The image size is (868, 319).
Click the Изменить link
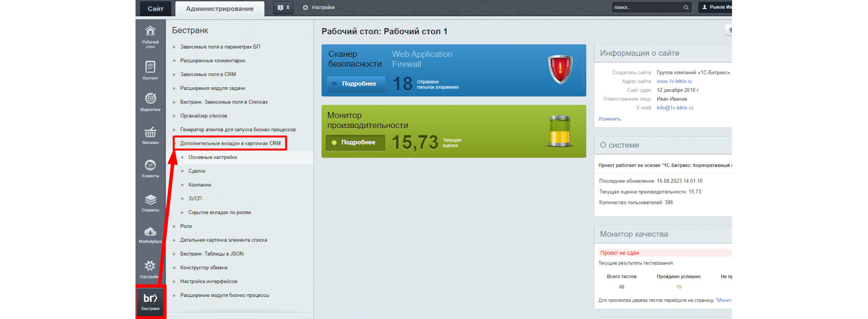[610, 119]
